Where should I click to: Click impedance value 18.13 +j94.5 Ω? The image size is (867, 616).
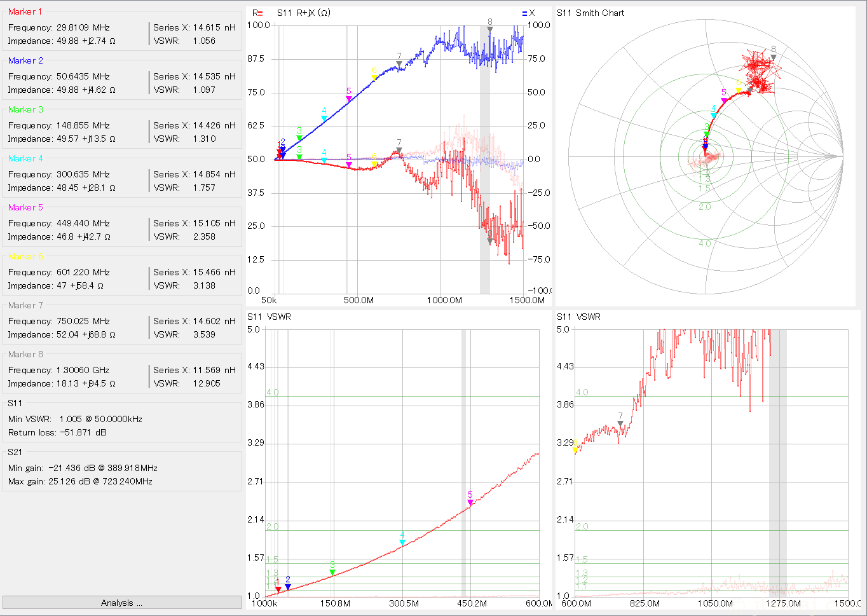pyautogui.click(x=86, y=383)
